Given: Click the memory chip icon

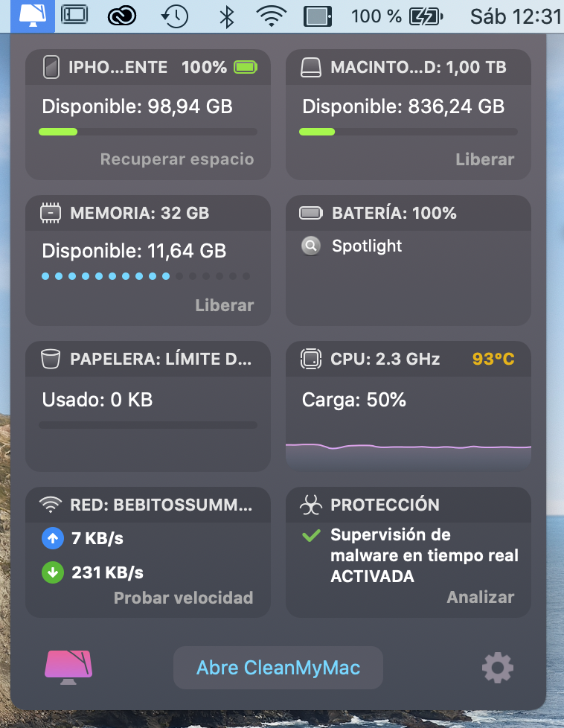Looking at the screenshot, I should (x=51, y=214).
